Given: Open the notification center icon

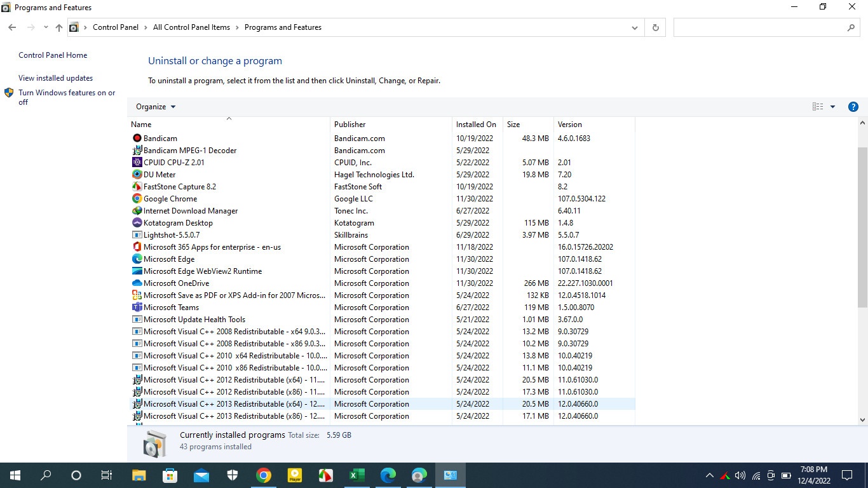Looking at the screenshot, I should pyautogui.click(x=847, y=475).
